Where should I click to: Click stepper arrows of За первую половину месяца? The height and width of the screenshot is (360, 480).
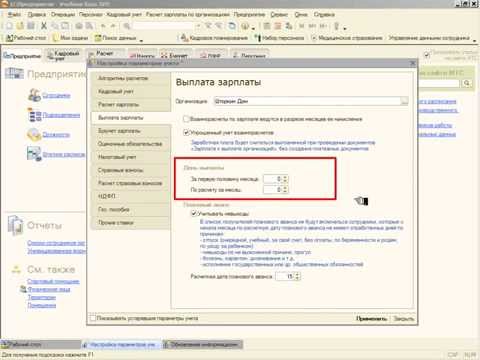[x=285, y=179]
